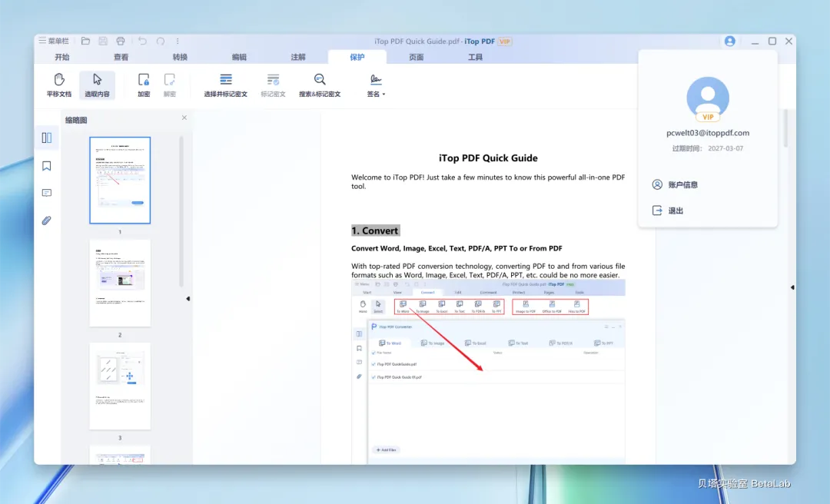
Task: Click the 标记密文 tool
Action: tap(273, 85)
